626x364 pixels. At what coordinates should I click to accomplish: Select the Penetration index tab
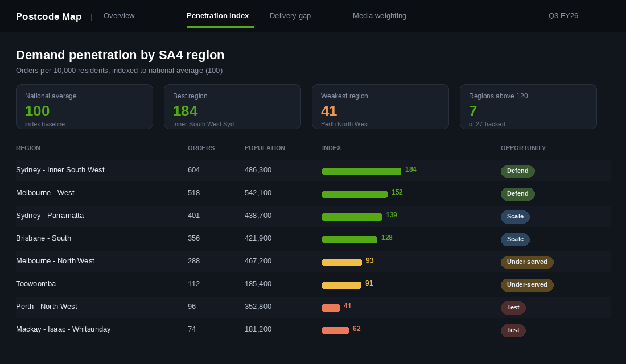tap(217, 16)
